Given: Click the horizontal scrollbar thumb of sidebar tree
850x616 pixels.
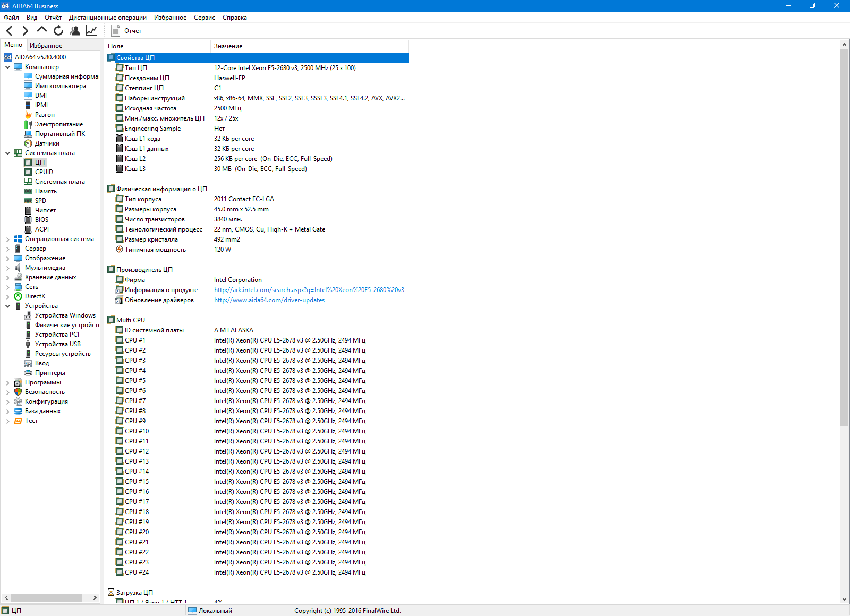Looking at the screenshot, I should click(x=47, y=597).
